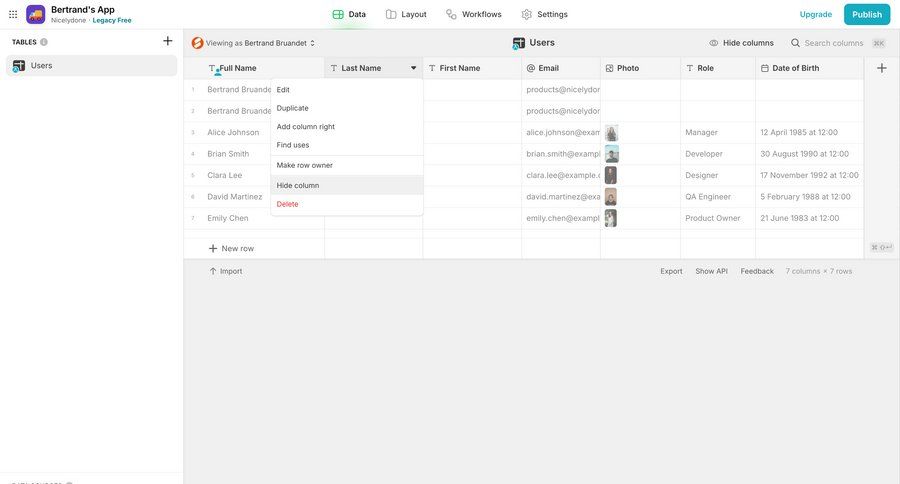This screenshot has height=484, width=900.
Task: Open the Last Name column dropdown arrow
Action: 413,68
